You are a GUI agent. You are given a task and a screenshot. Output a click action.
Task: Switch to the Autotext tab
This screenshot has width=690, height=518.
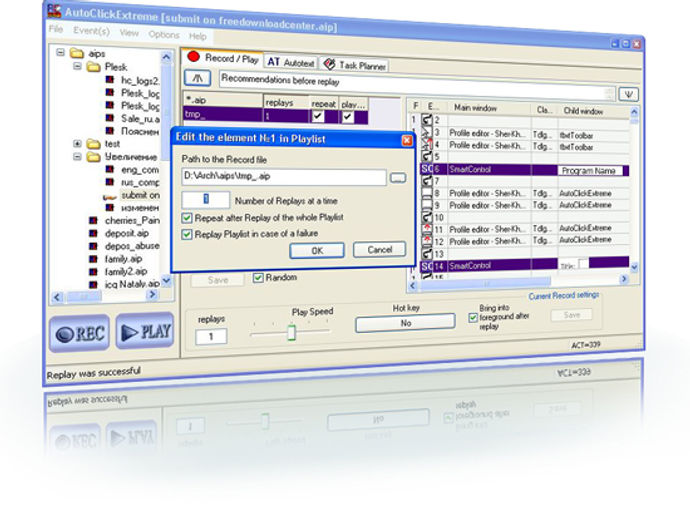[290, 62]
